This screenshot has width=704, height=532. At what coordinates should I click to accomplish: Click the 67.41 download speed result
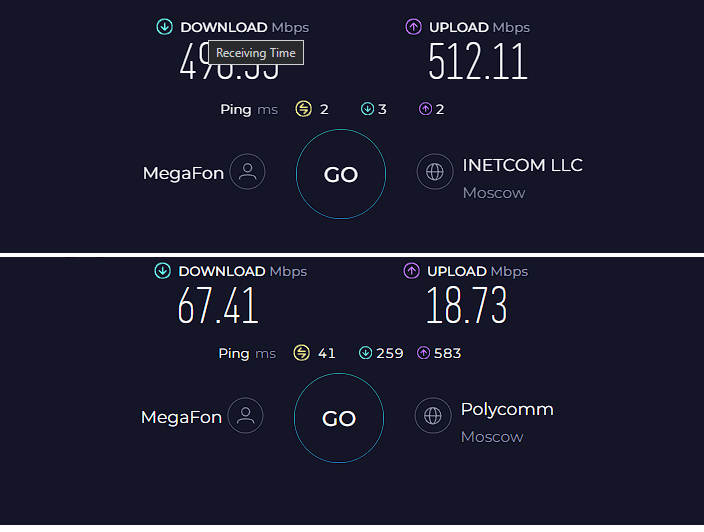click(x=218, y=306)
